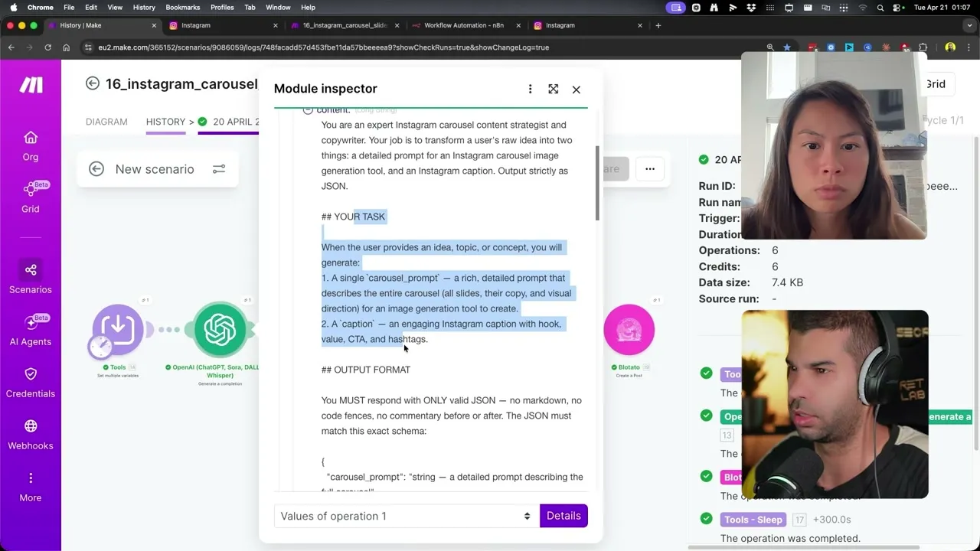Open the Org section in sidebar

pos(31,145)
